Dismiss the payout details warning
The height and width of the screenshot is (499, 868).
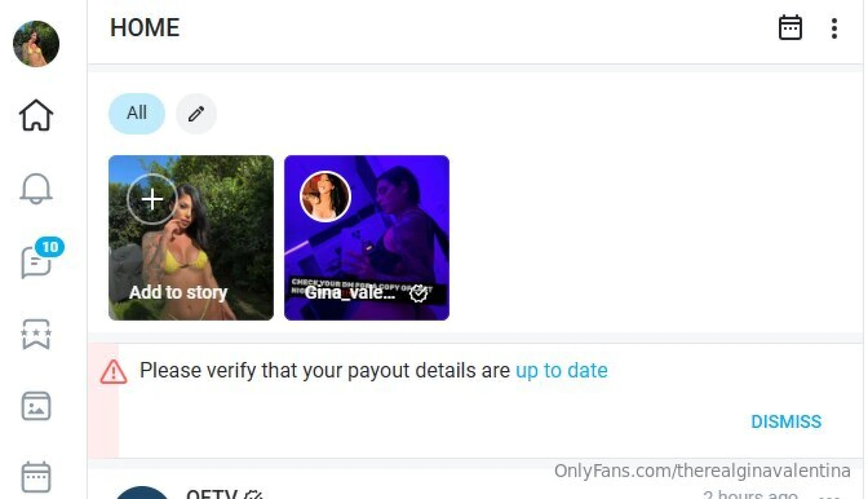pyautogui.click(x=786, y=422)
